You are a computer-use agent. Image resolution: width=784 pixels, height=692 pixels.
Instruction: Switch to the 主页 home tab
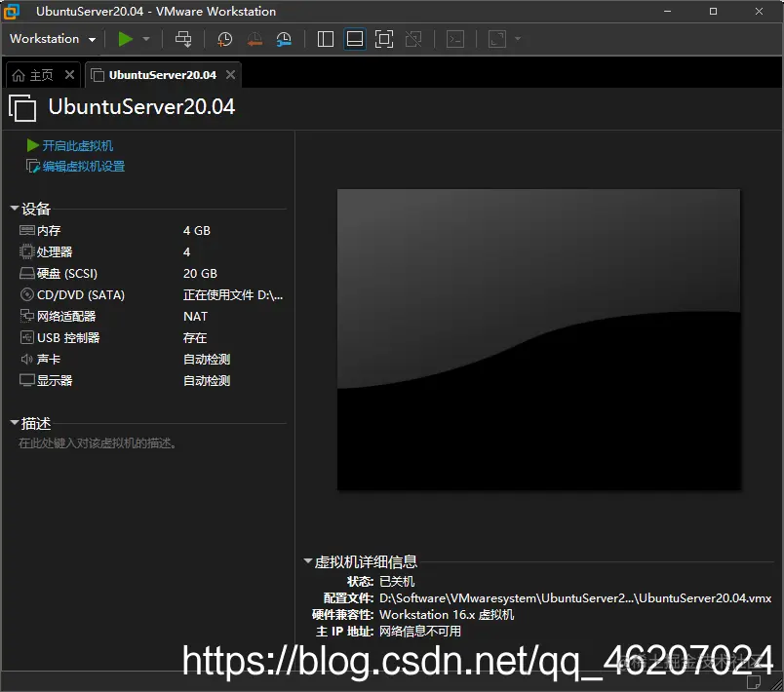(x=32, y=75)
